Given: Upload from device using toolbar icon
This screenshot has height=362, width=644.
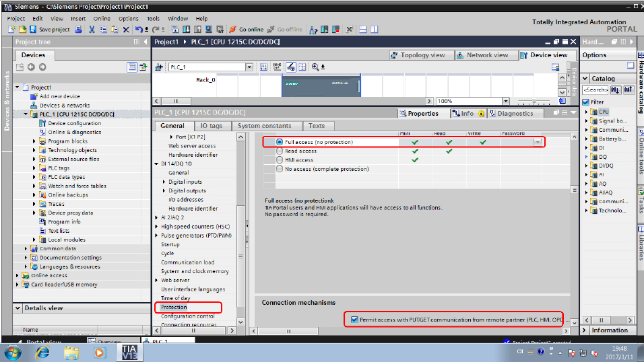Looking at the screenshot, I should [x=197, y=30].
